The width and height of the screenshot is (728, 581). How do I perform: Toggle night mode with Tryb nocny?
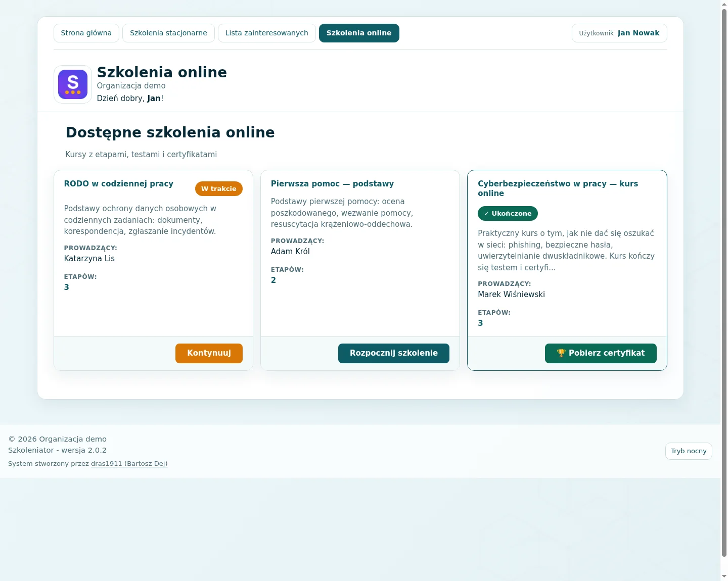689,451
